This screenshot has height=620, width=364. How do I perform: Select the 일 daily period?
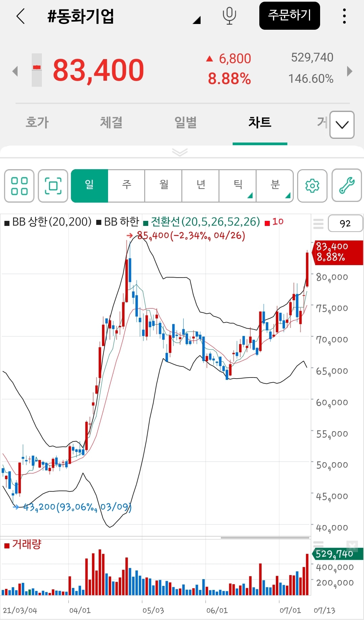[x=89, y=186]
